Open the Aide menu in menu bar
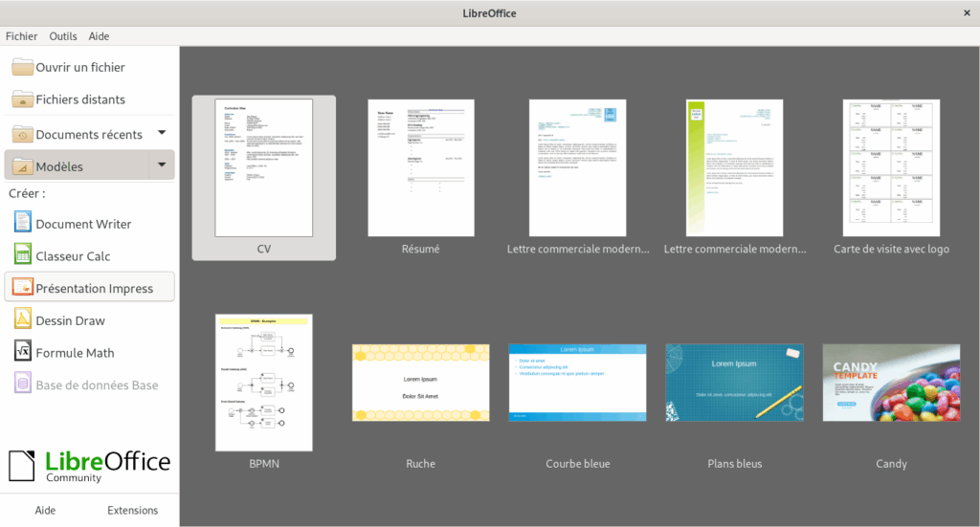 99,36
